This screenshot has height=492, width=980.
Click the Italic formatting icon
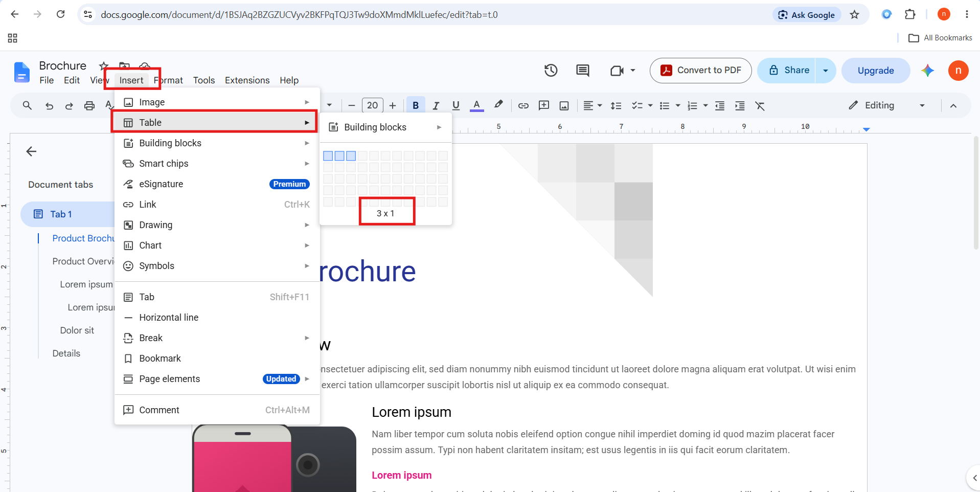pos(436,105)
